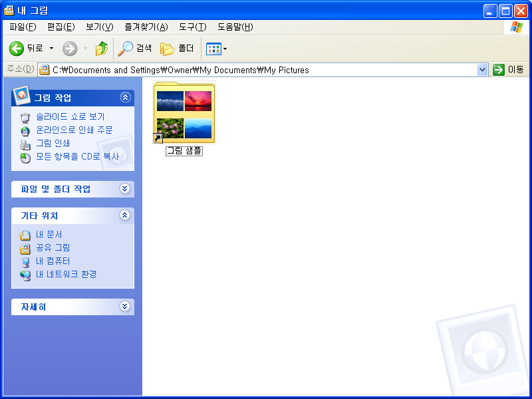Image resolution: width=532 pixels, height=399 pixels.
Task: Click the Windows flag logo icon
Action: pos(516,27)
